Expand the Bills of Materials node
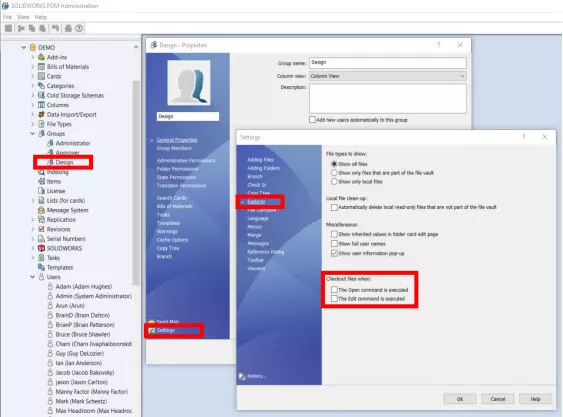Image resolution: width=563 pixels, height=417 pixels. click(32, 66)
